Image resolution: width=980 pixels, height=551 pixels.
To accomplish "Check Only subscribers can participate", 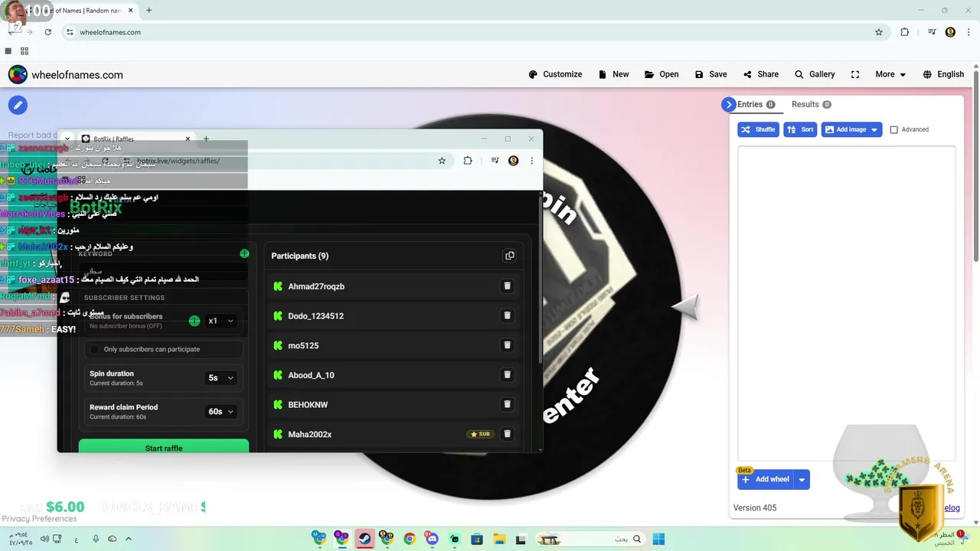I will (95, 349).
